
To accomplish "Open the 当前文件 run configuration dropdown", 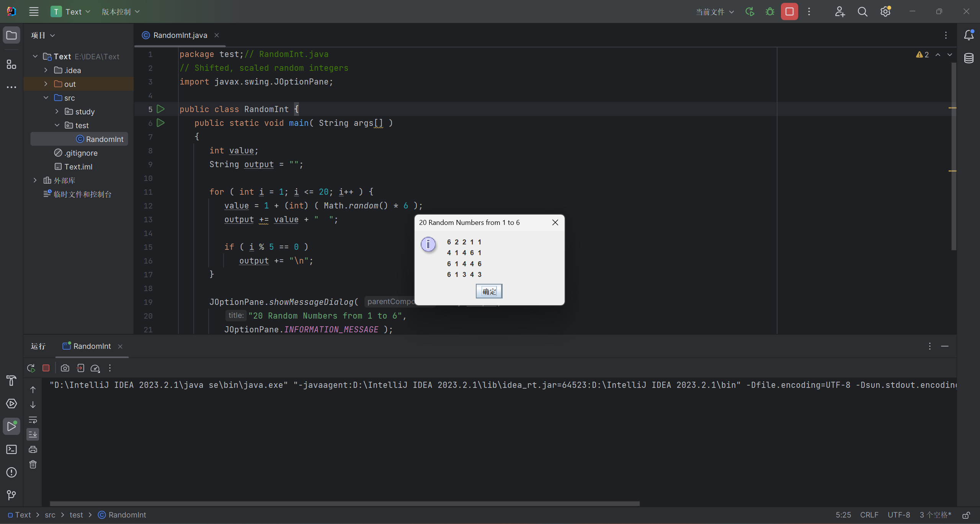I will [x=714, y=12].
